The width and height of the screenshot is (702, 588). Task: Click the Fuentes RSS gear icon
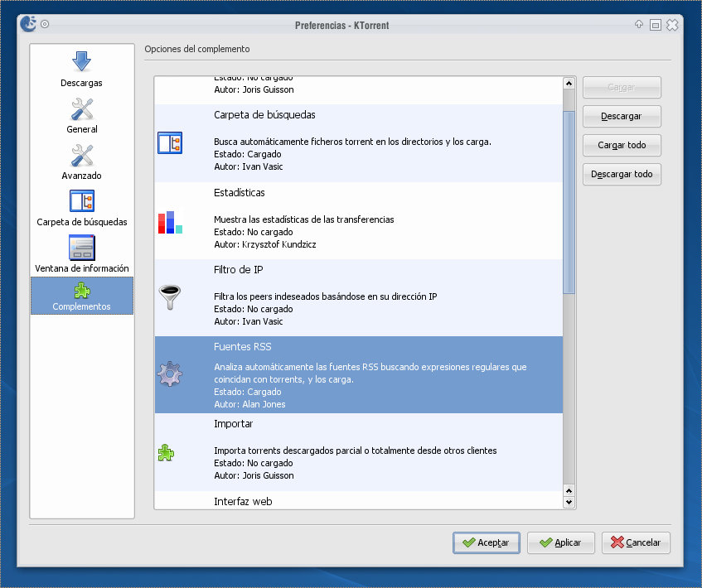click(170, 374)
